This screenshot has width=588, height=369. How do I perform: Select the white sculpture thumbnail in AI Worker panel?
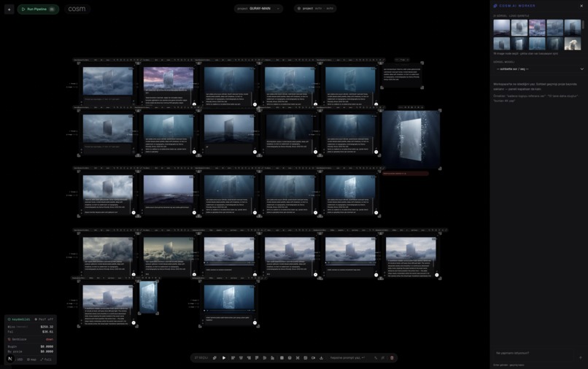[572, 44]
